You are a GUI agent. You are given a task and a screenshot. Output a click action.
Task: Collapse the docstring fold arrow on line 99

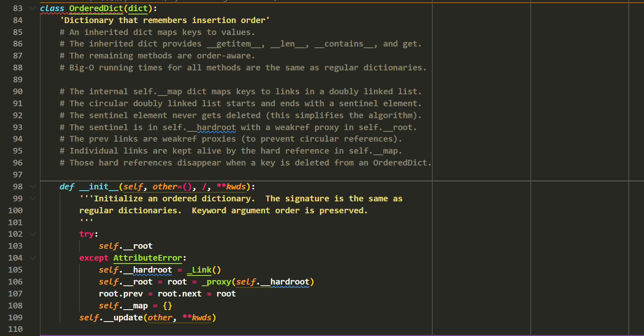[x=32, y=198]
